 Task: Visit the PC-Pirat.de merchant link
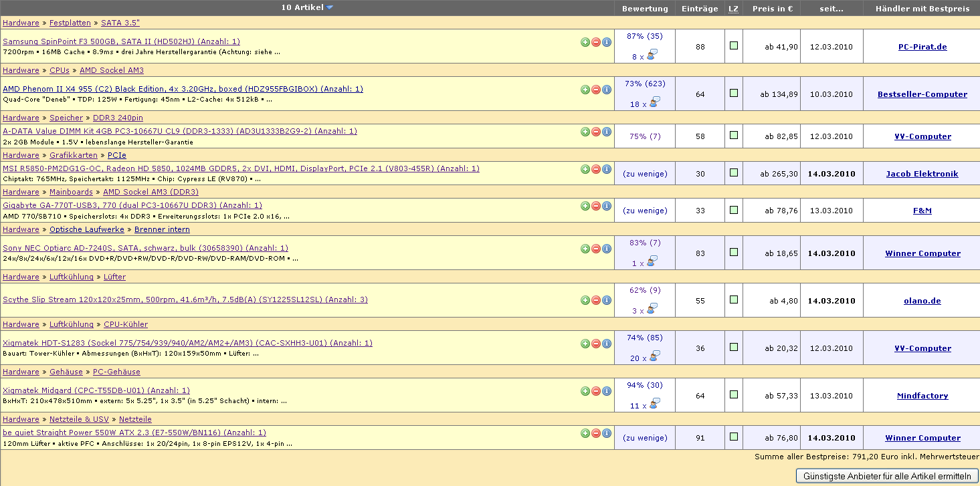922,47
